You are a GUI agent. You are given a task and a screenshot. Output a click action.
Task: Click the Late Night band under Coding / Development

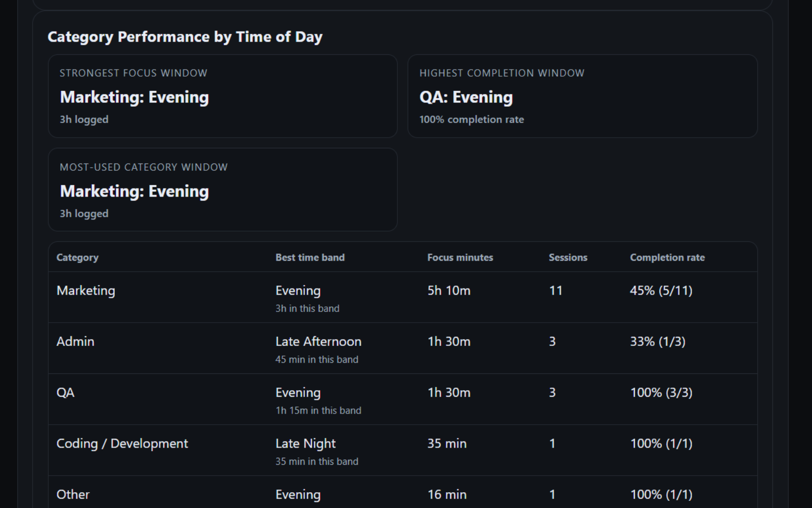tap(304, 443)
